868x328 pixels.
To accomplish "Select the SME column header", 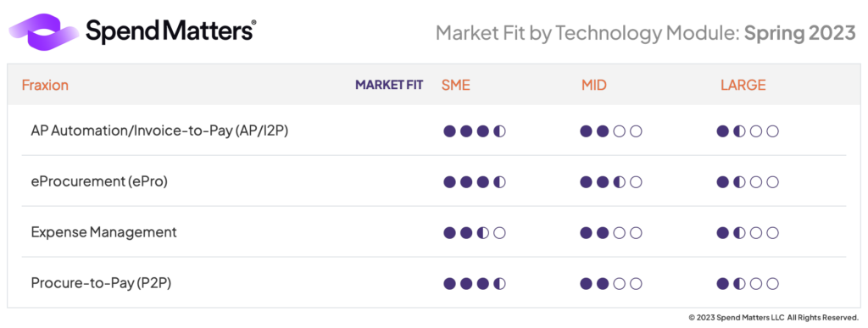I will [x=455, y=86].
